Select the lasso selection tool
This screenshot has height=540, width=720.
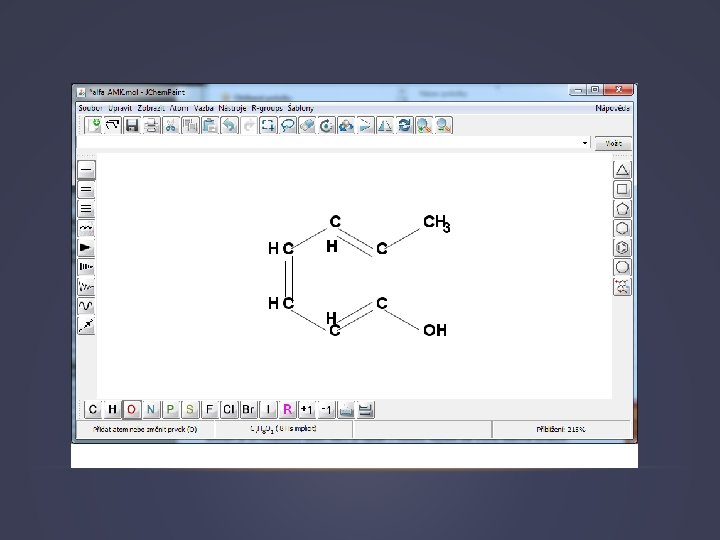pyautogui.click(x=287, y=125)
